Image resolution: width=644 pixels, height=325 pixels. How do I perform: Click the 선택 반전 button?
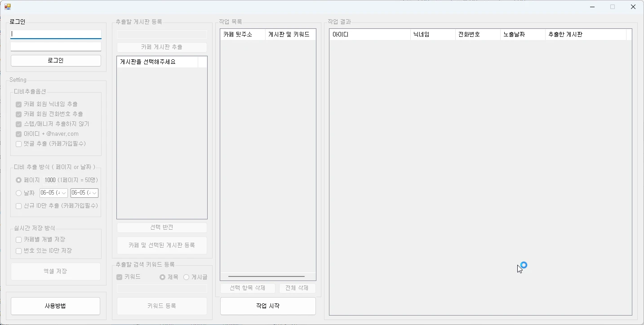(161, 227)
